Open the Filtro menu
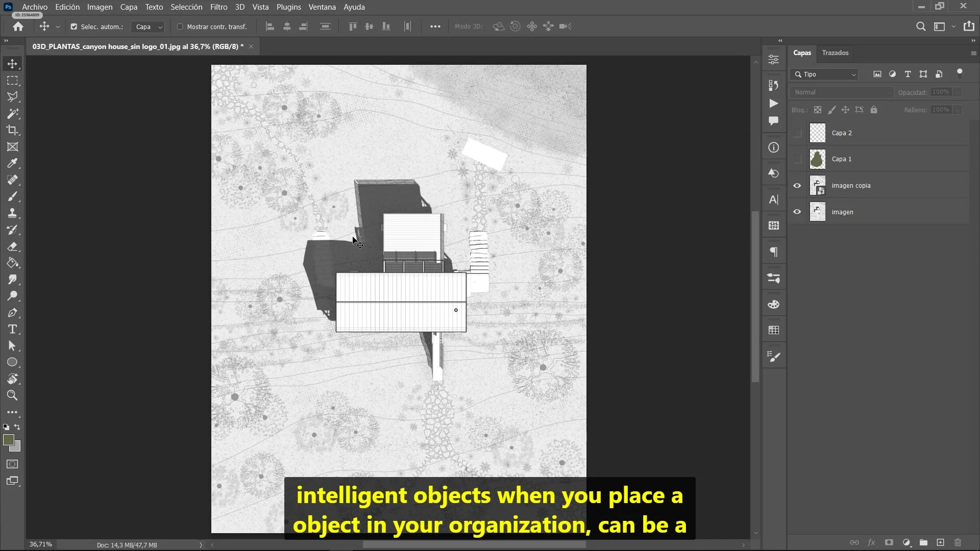The height and width of the screenshot is (551, 980). pyautogui.click(x=218, y=7)
